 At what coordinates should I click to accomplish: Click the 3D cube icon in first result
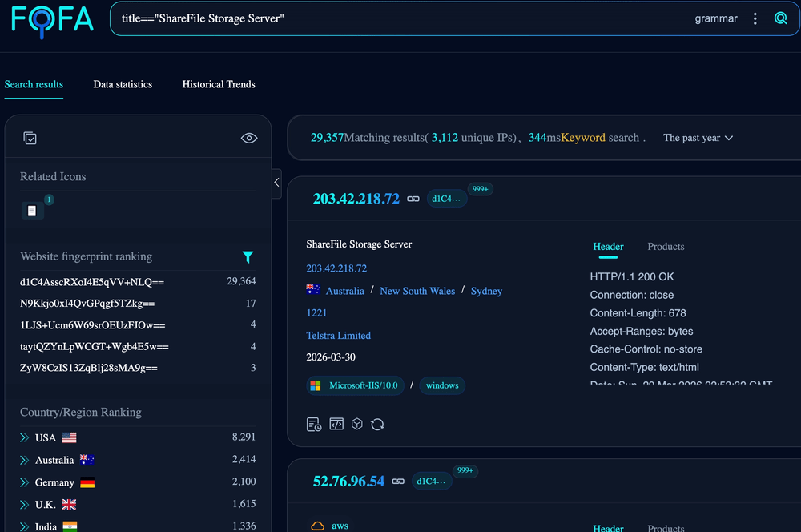[357, 424]
